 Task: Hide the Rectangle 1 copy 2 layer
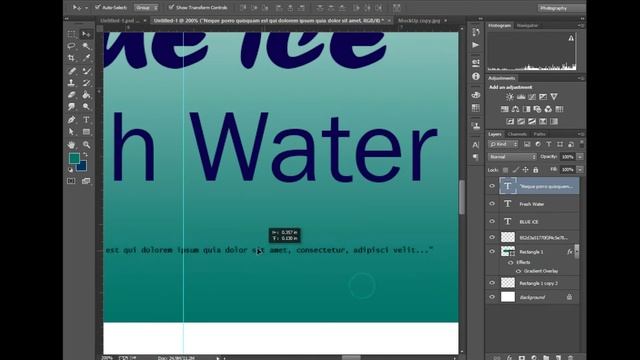coord(492,283)
